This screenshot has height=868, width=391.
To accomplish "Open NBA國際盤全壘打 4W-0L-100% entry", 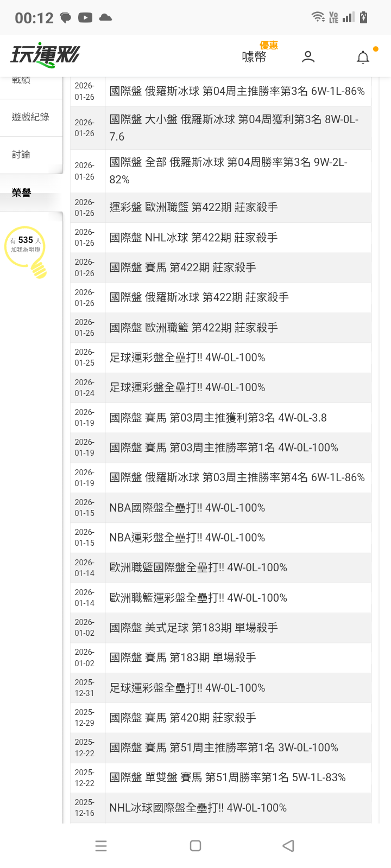I will point(187,508).
